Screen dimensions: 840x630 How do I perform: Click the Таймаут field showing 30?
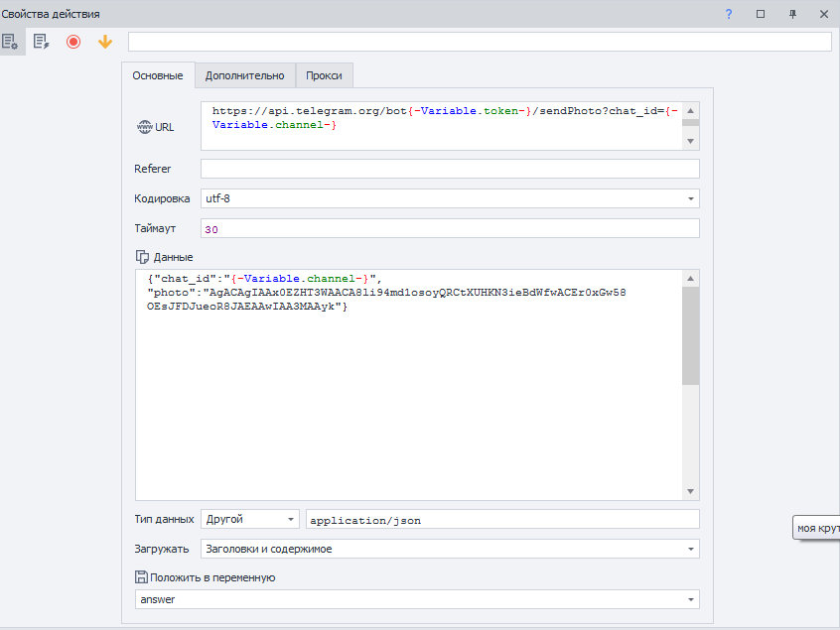pos(449,228)
